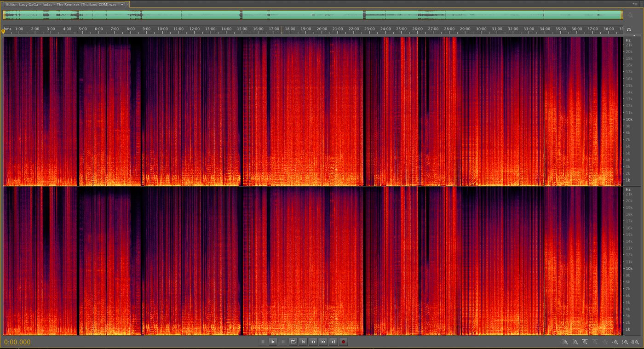The height and width of the screenshot is (349, 644).
Task: Click Zoom In Amplitude icon
Action: pyautogui.click(x=565, y=342)
